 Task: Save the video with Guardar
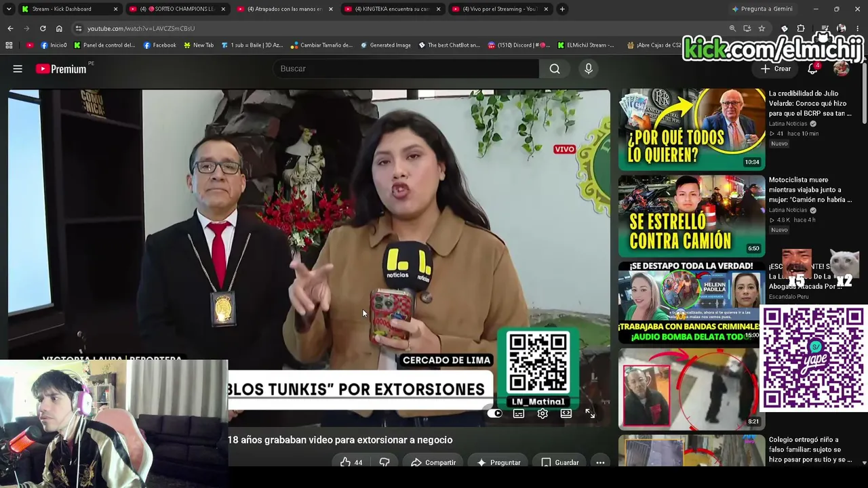click(560, 462)
